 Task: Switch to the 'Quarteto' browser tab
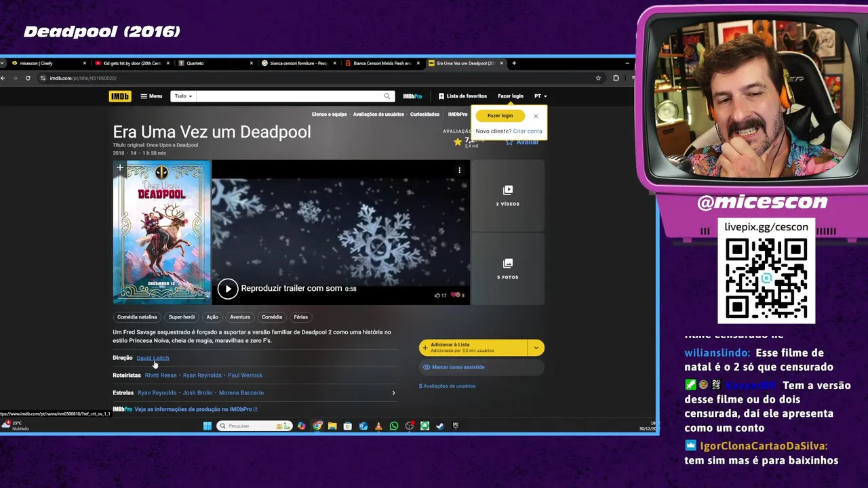[214, 63]
